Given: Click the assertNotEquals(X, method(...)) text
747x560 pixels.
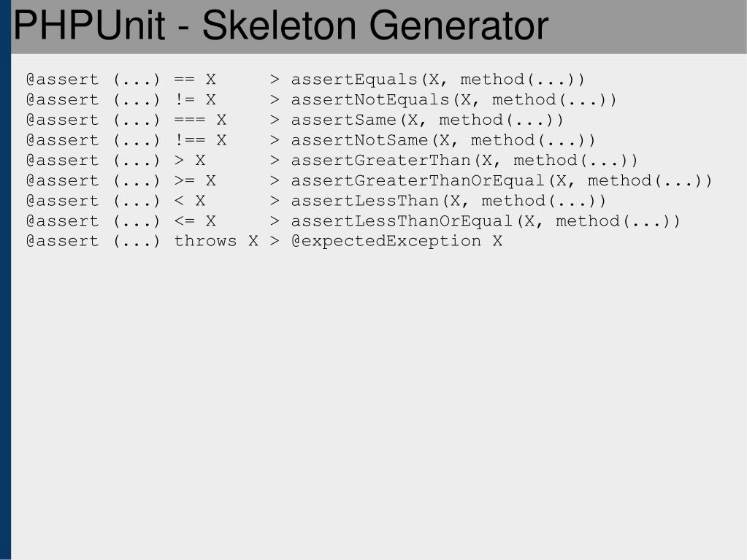Looking at the screenshot, I should tap(453, 100).
